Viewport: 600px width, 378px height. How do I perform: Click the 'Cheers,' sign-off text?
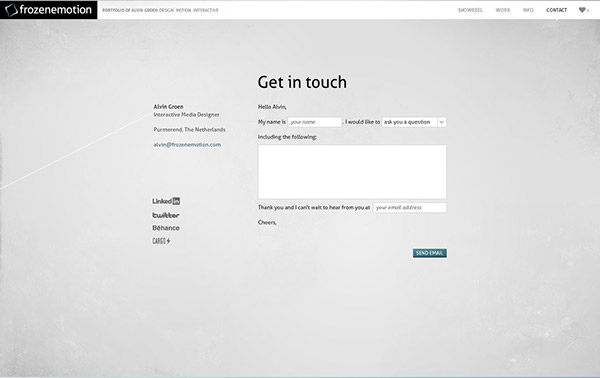pyautogui.click(x=267, y=222)
